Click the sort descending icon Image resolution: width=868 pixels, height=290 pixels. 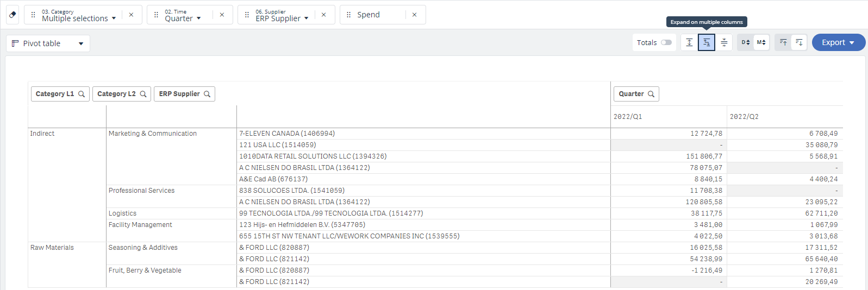[799, 42]
